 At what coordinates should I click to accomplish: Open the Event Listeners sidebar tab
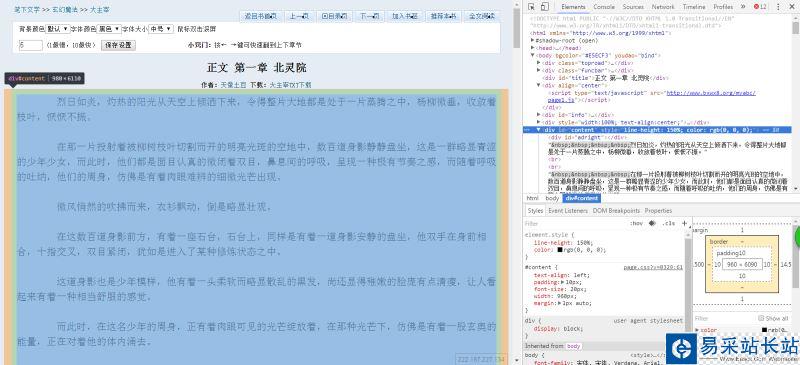point(568,210)
